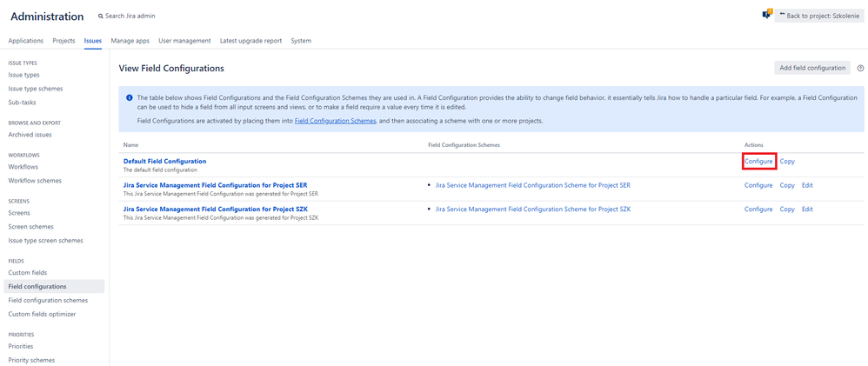The image size is (868, 366).
Task: Click the help question mark icon
Action: (860, 68)
